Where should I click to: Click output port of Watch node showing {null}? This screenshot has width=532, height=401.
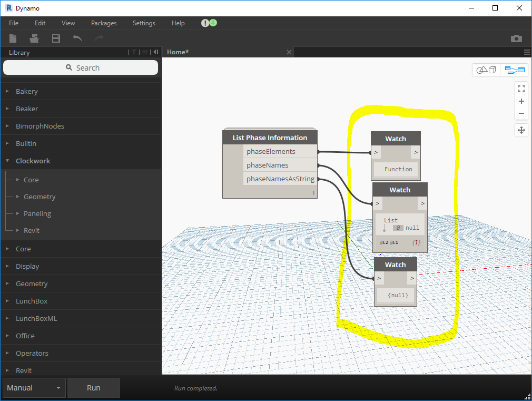coord(412,278)
